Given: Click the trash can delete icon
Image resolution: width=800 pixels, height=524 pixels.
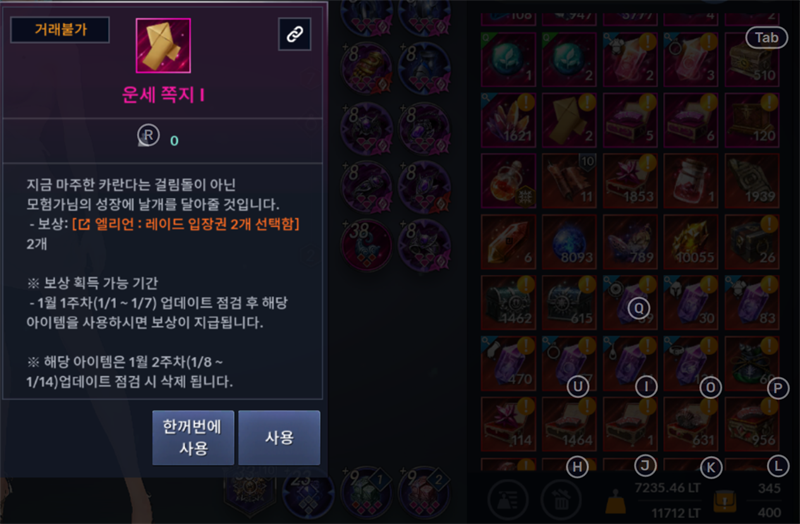Looking at the screenshot, I should pos(561,500).
